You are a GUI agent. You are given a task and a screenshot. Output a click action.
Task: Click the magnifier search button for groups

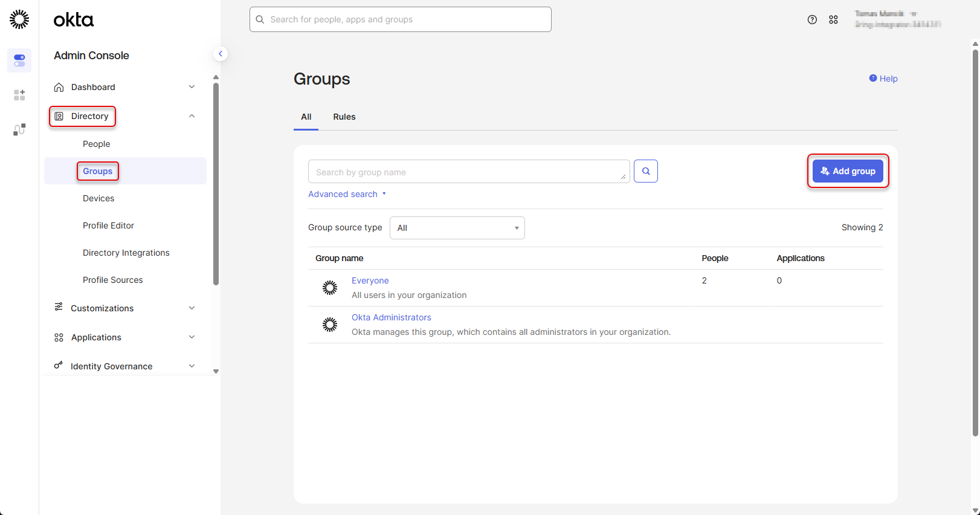pyautogui.click(x=645, y=171)
